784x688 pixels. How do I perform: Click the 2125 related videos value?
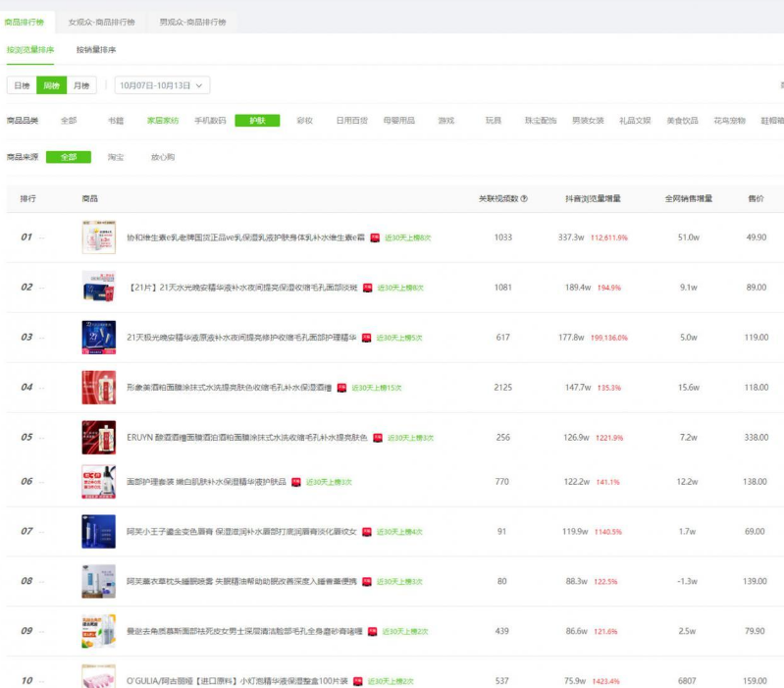point(503,388)
